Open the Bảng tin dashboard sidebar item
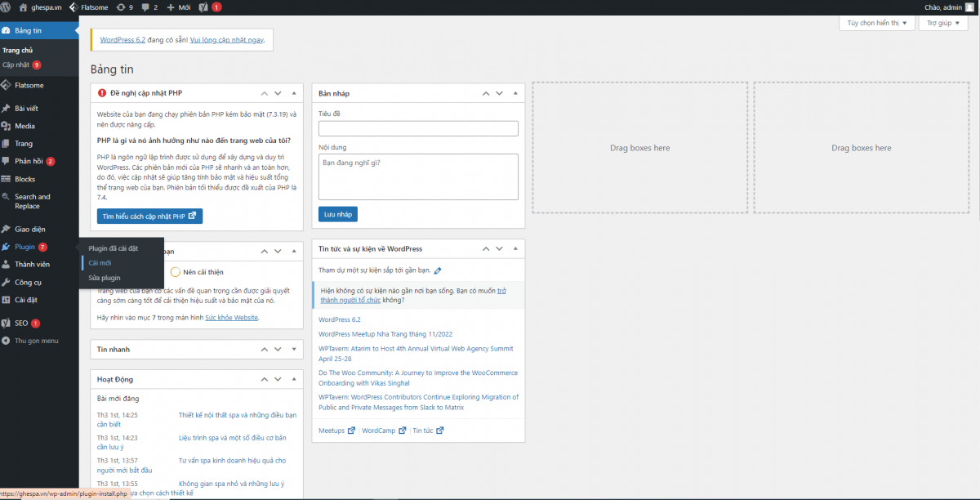 pos(39,31)
